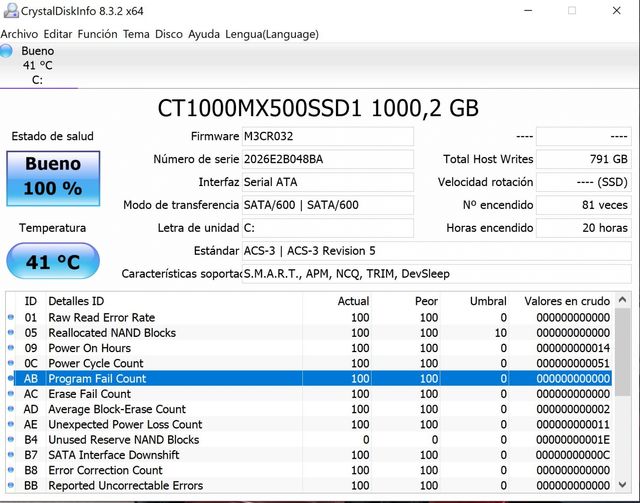
Task: Click the SMART list scrollbar up arrow
Action: tap(622, 300)
